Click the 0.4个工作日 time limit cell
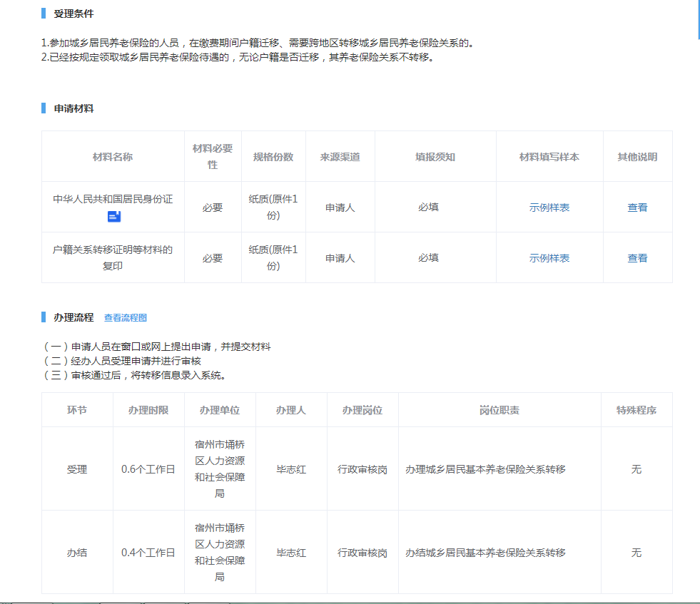The image size is (700, 604). pyautogui.click(x=148, y=553)
